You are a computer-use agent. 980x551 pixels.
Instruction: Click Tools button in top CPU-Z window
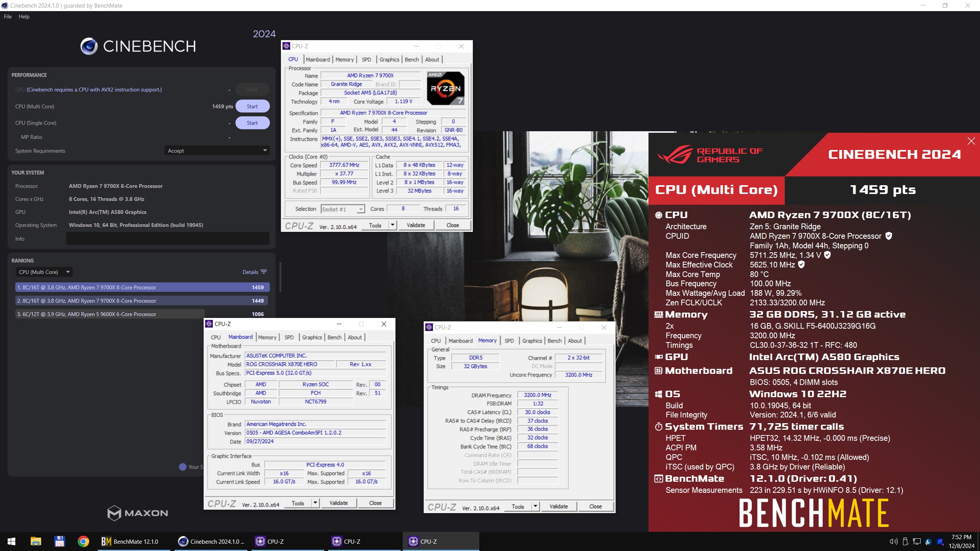coord(375,225)
